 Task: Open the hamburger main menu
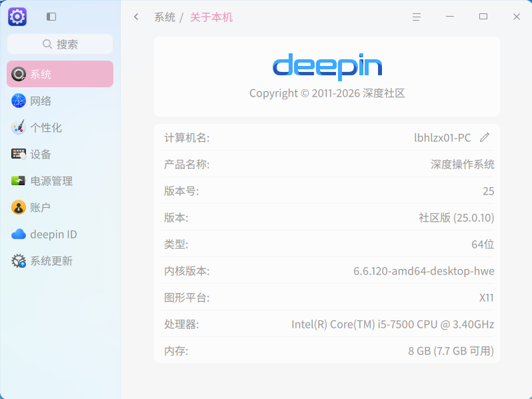[x=417, y=17]
